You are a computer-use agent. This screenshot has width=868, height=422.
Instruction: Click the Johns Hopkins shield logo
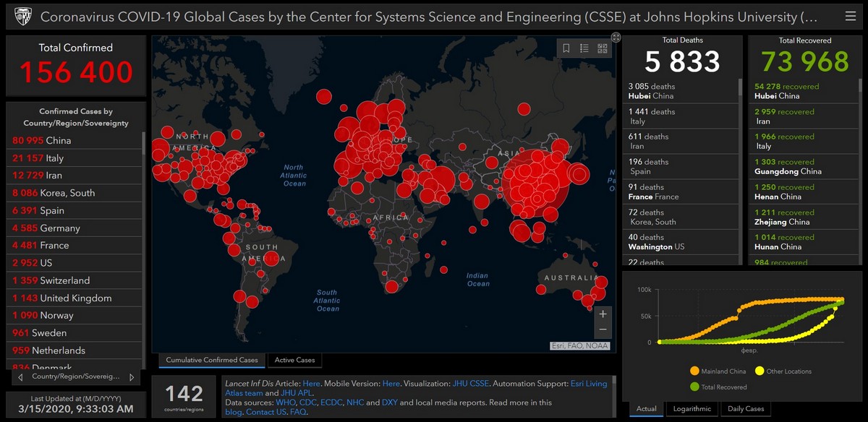tap(22, 16)
